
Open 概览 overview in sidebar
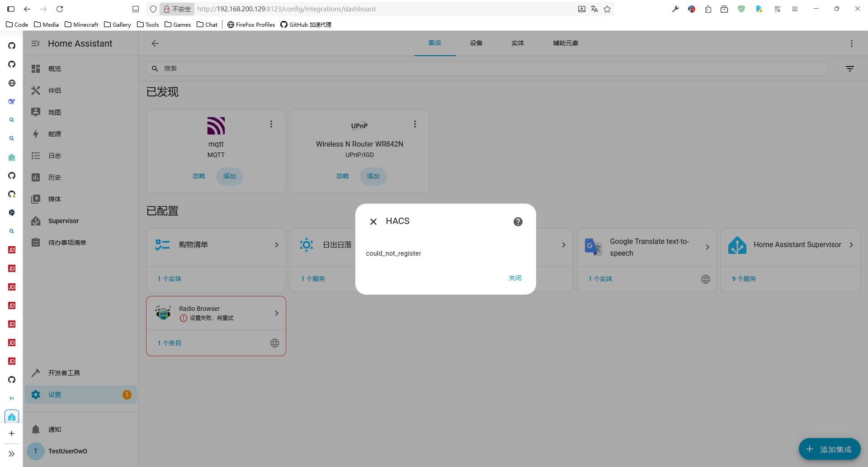80,69
